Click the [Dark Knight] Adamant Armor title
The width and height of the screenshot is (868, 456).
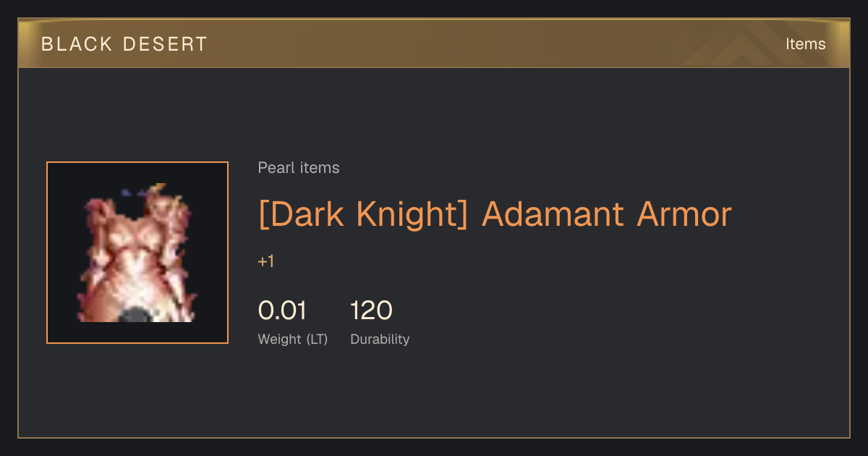(x=495, y=214)
